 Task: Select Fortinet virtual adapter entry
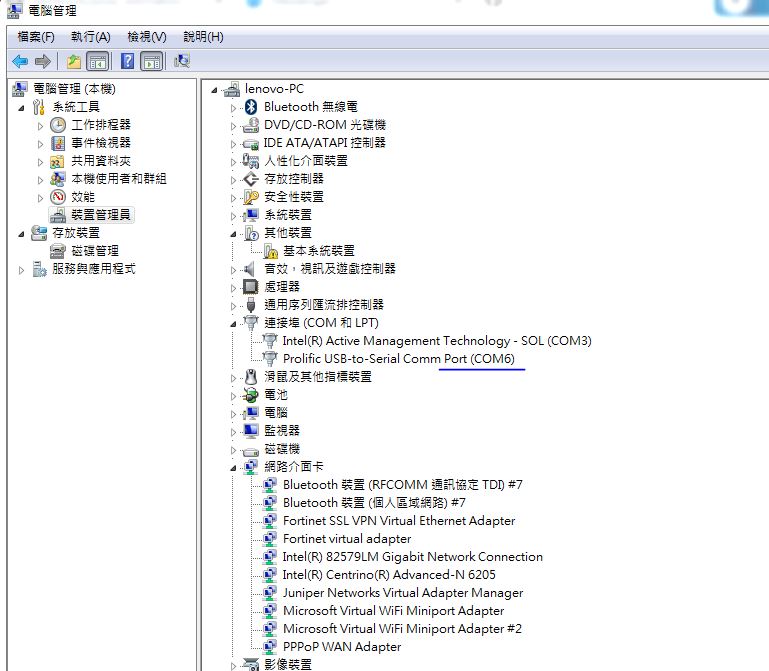tap(347, 539)
